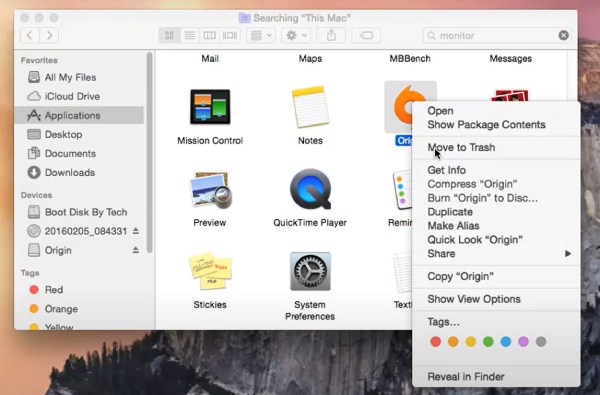The width and height of the screenshot is (600, 395).
Task: Switch to column view
Action: click(x=209, y=36)
